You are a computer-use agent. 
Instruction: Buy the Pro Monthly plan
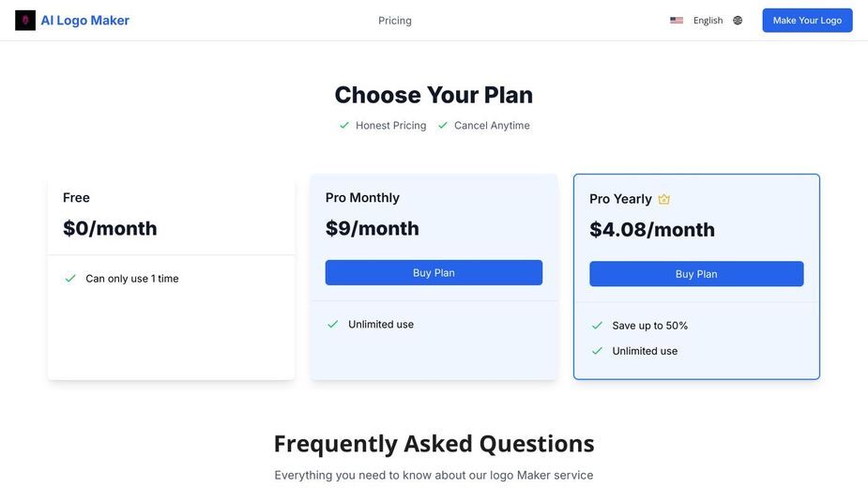coord(434,272)
